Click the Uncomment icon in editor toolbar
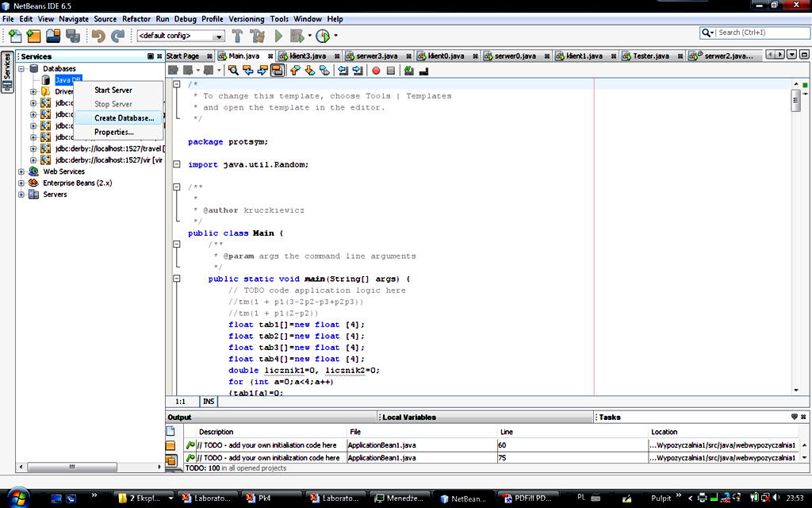The width and height of the screenshot is (812, 508). tap(423, 71)
